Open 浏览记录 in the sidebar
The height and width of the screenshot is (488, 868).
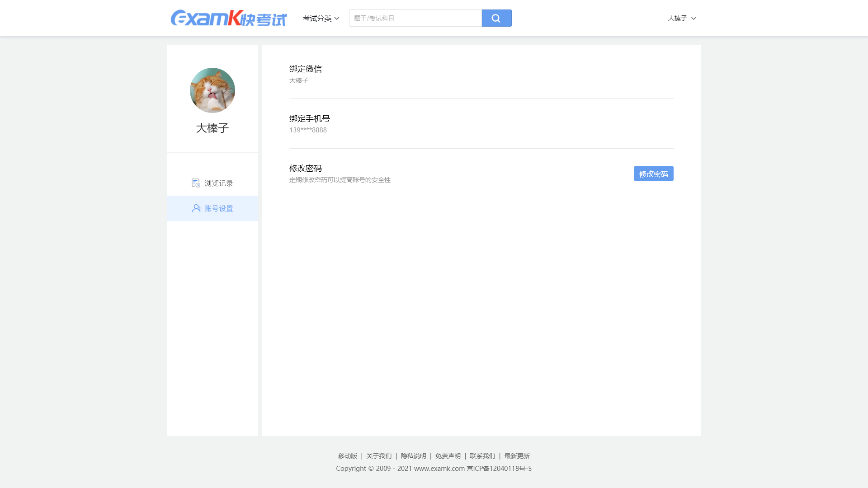[x=218, y=183]
